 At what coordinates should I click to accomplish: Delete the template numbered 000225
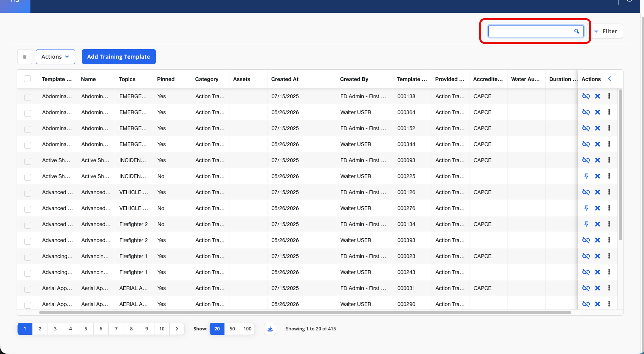click(598, 176)
